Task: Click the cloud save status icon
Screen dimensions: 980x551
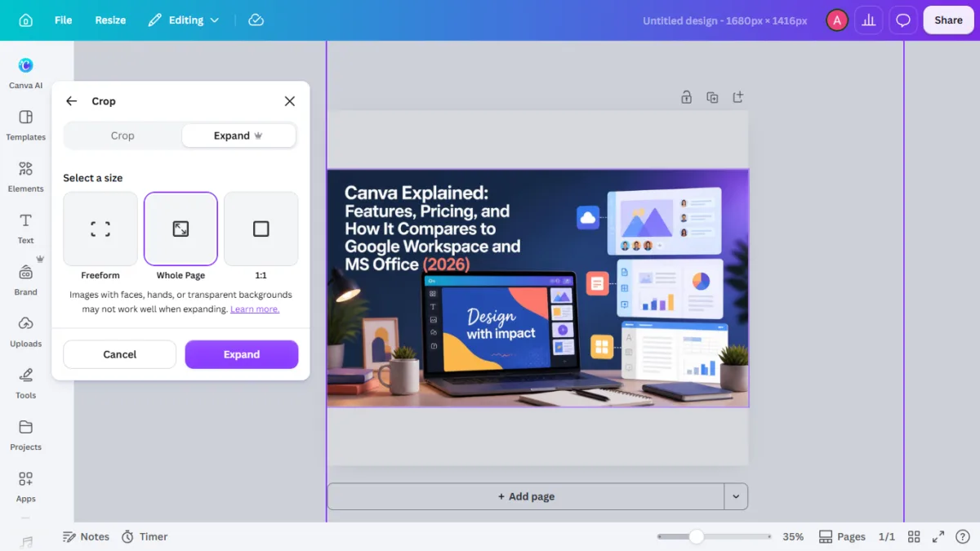Action: coord(256,20)
